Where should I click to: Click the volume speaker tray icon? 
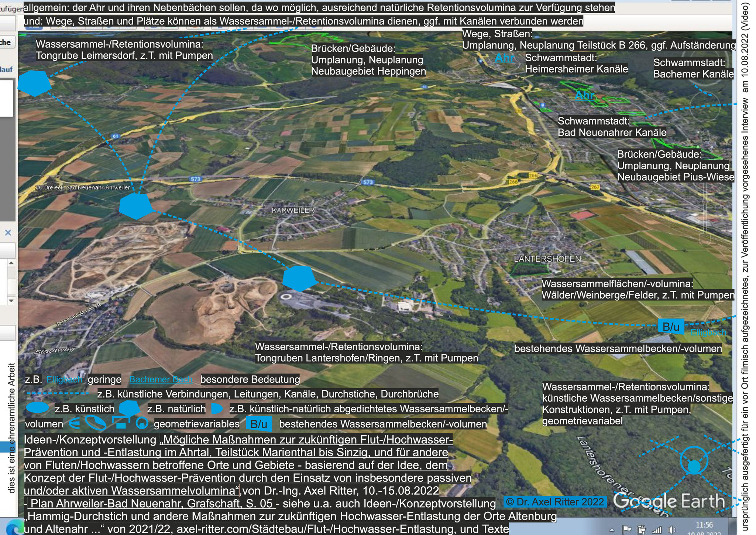(671, 529)
